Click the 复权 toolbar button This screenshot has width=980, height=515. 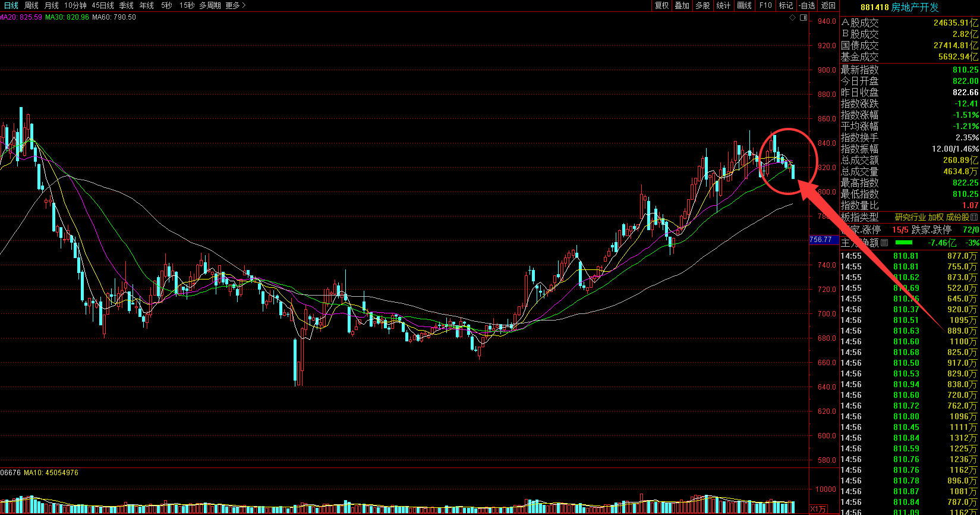pos(661,5)
